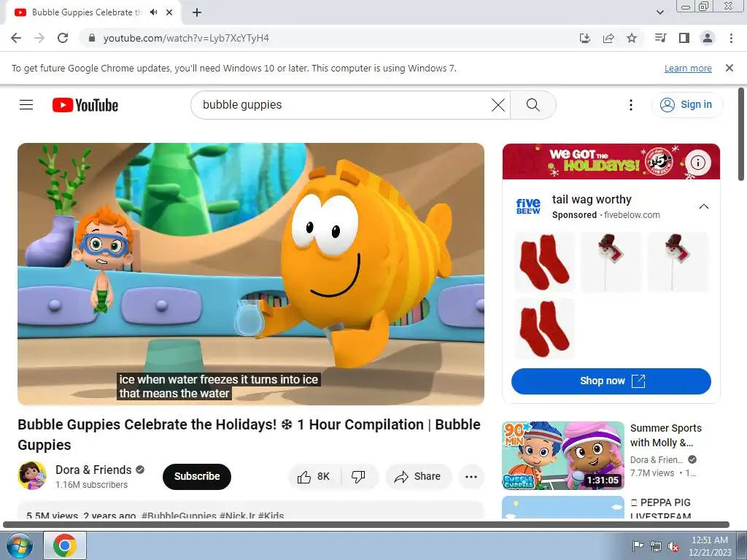747x560 pixels.
Task: Go to YouTube home via logo
Action: [x=85, y=105]
